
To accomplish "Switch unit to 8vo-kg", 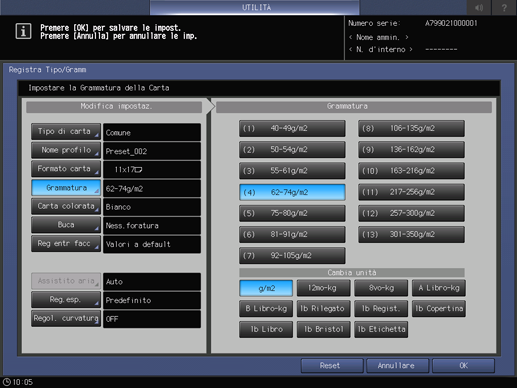I will 381,288.
